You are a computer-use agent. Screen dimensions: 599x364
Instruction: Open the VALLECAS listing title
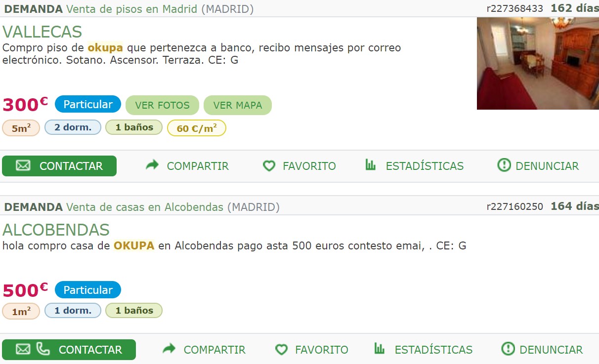coord(42,32)
